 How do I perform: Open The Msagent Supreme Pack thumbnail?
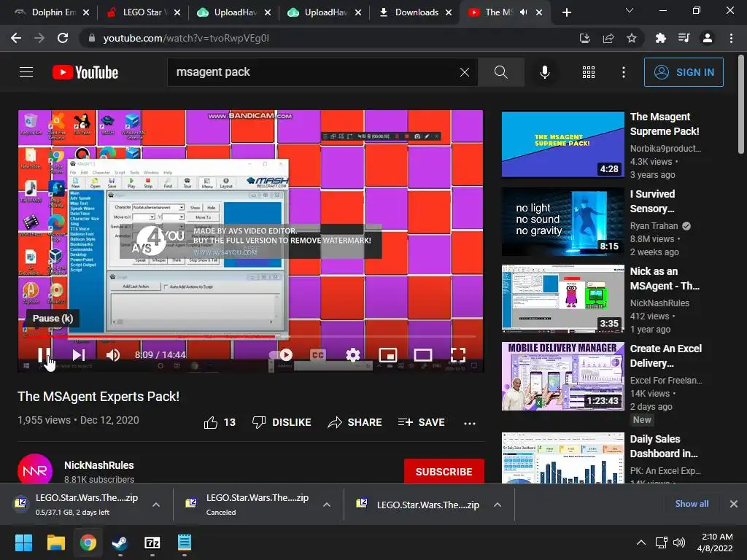(x=563, y=144)
